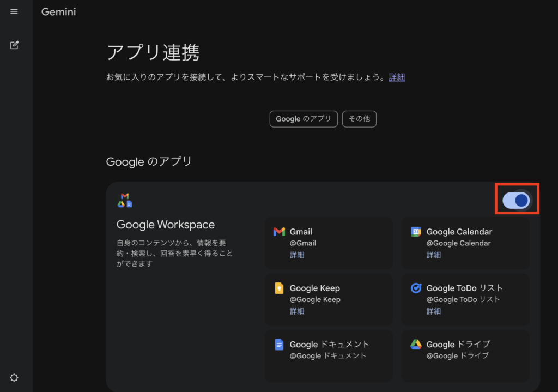The image size is (558, 392).
Task: Click the Google Calendar icon
Action: (x=416, y=232)
